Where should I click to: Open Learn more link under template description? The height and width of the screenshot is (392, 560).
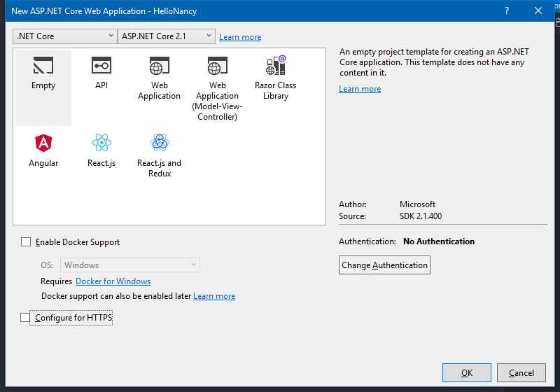[360, 88]
